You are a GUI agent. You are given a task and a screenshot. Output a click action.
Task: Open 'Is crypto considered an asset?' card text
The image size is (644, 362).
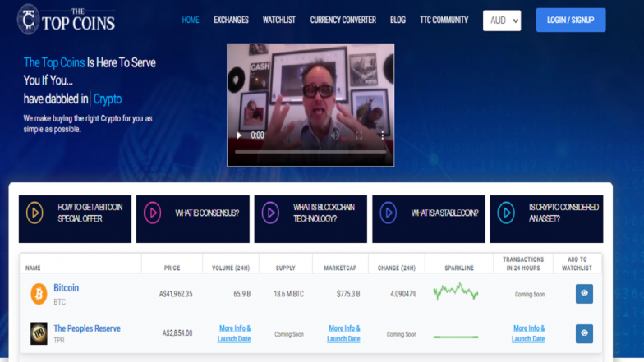[x=563, y=213]
